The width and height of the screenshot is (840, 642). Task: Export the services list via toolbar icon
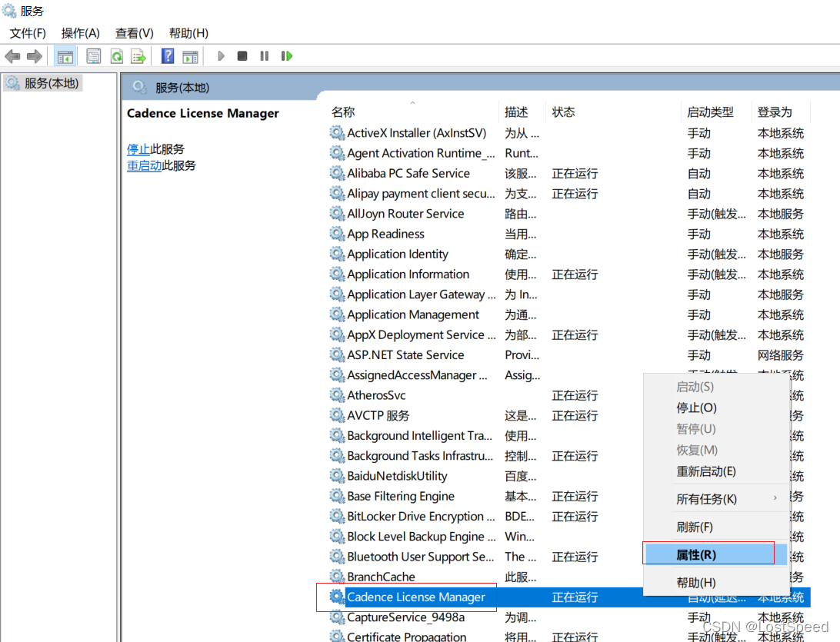point(138,55)
